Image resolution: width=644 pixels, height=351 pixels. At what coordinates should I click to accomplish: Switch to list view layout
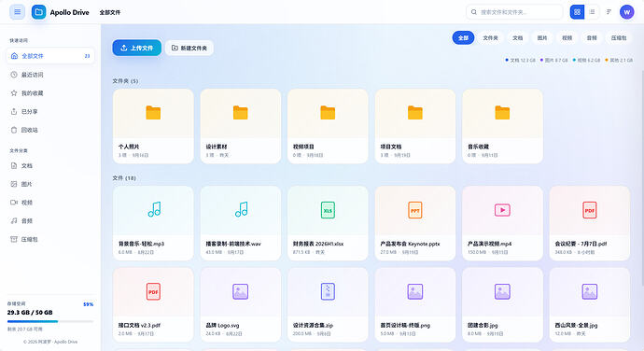tap(593, 12)
